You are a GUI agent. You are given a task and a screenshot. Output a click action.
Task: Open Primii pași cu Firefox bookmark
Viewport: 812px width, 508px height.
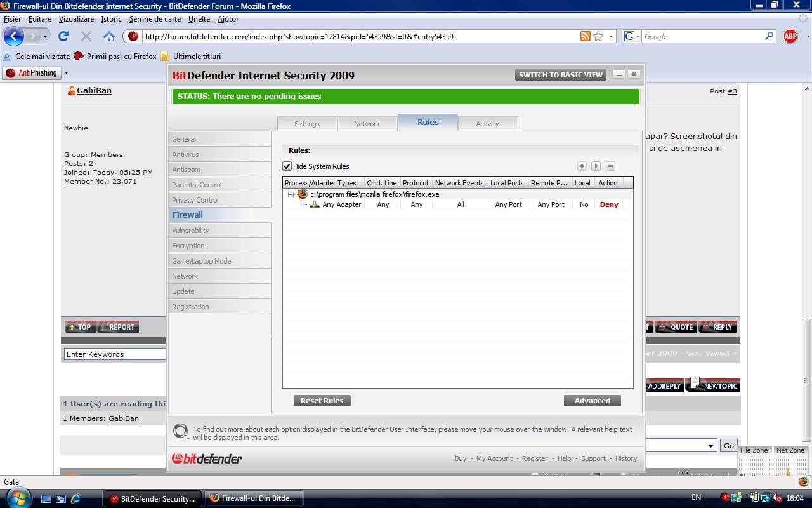point(115,57)
